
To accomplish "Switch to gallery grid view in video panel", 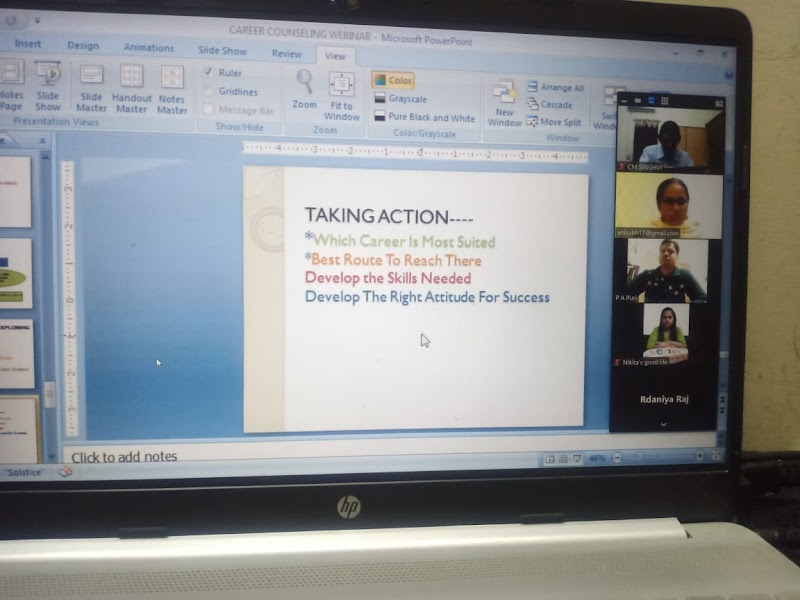I will coord(664,100).
